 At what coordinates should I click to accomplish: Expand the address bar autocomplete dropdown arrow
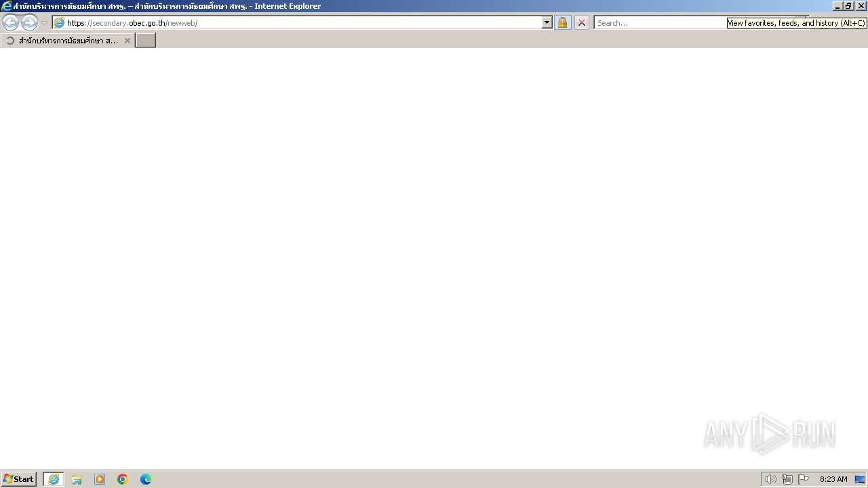click(x=547, y=22)
